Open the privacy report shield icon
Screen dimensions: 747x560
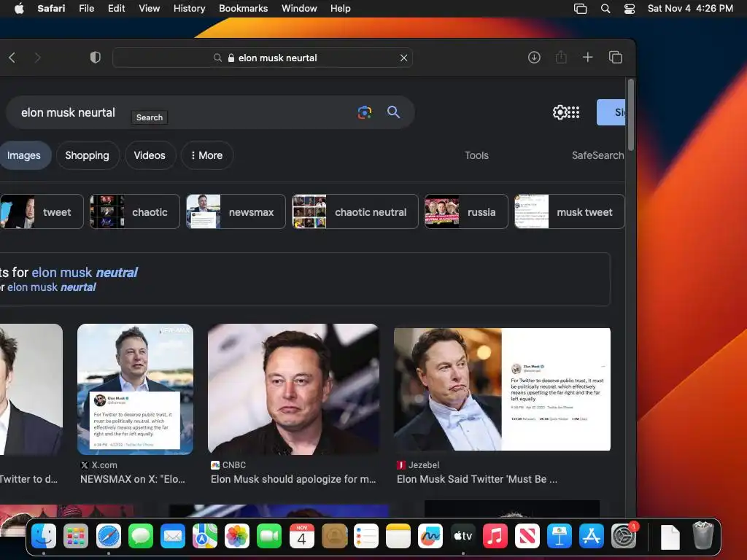coord(96,58)
